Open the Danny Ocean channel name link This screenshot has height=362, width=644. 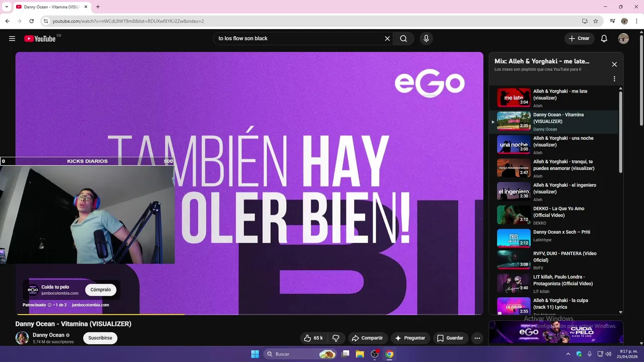(x=48, y=335)
